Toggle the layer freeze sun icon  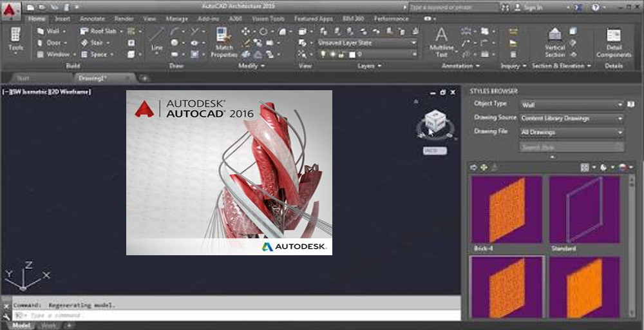pos(332,54)
